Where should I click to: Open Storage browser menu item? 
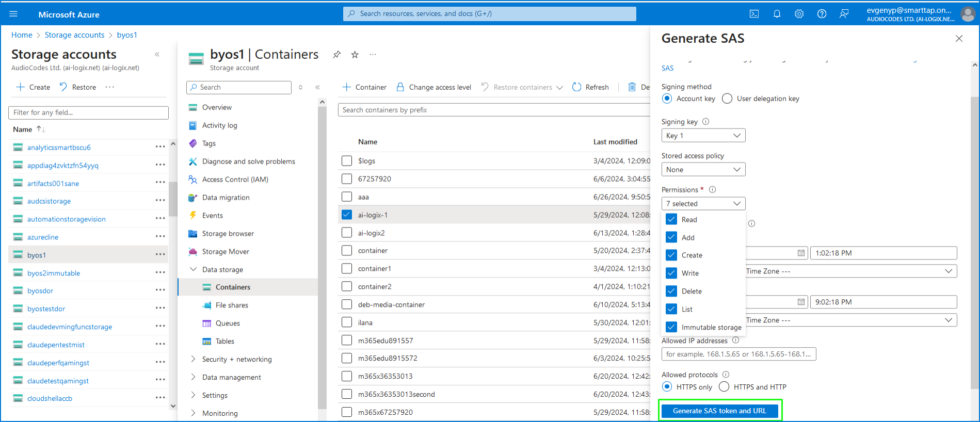pyautogui.click(x=228, y=234)
